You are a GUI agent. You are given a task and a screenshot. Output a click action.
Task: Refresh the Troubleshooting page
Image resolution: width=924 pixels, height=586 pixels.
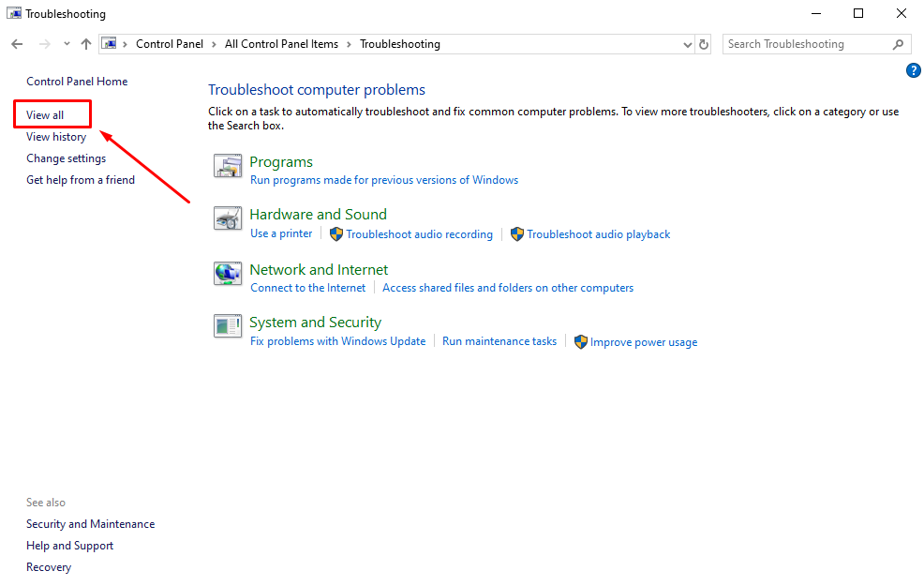[704, 44]
